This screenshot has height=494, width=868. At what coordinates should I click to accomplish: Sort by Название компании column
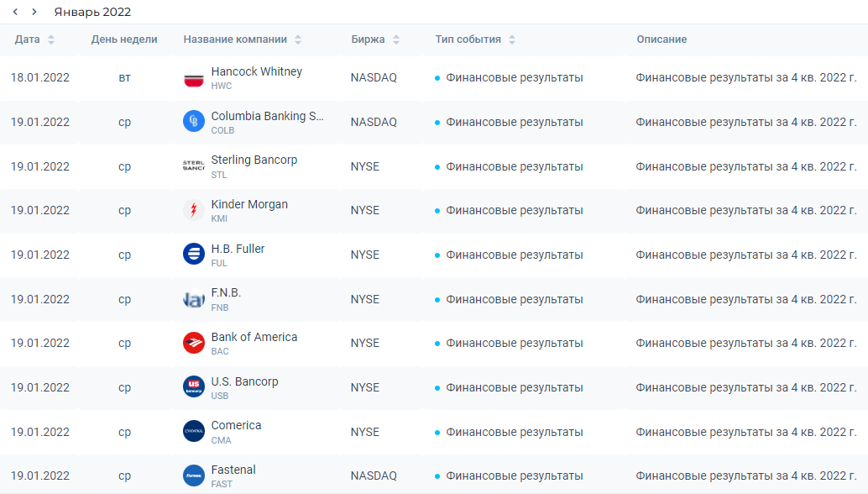(298, 39)
